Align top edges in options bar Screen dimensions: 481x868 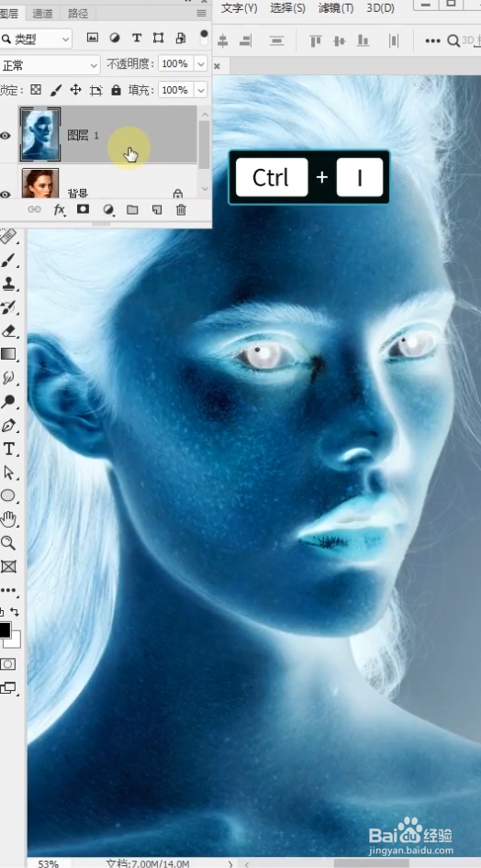[x=316, y=40]
